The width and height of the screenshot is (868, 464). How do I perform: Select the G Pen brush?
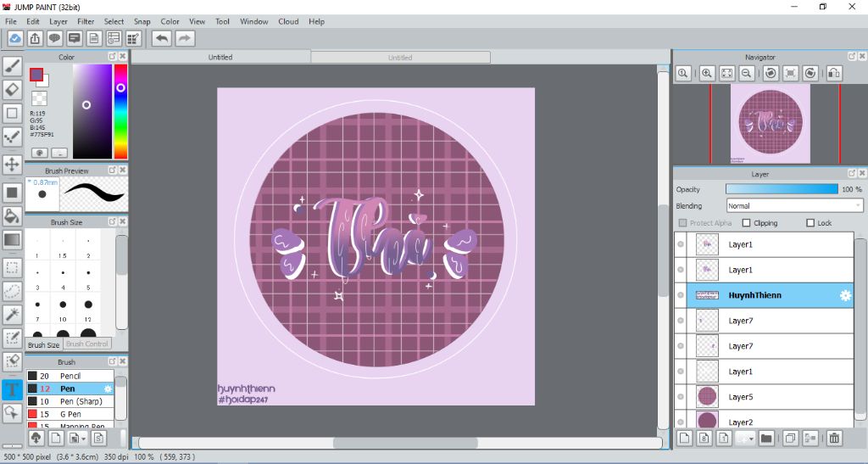pyautogui.click(x=70, y=414)
